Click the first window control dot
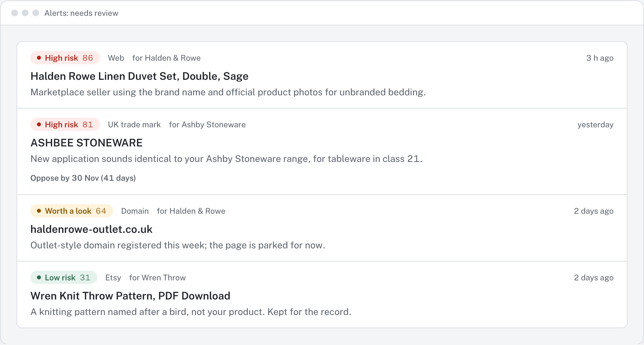 pyautogui.click(x=15, y=13)
